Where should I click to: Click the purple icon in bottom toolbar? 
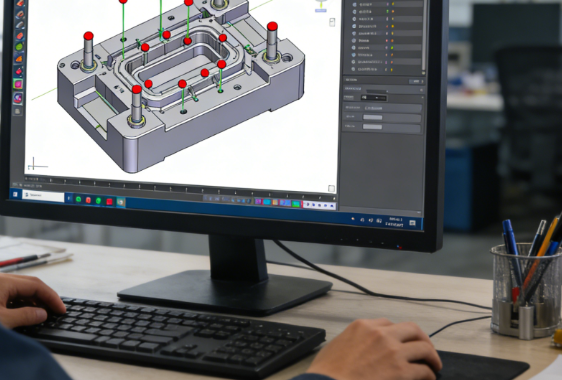258,201
